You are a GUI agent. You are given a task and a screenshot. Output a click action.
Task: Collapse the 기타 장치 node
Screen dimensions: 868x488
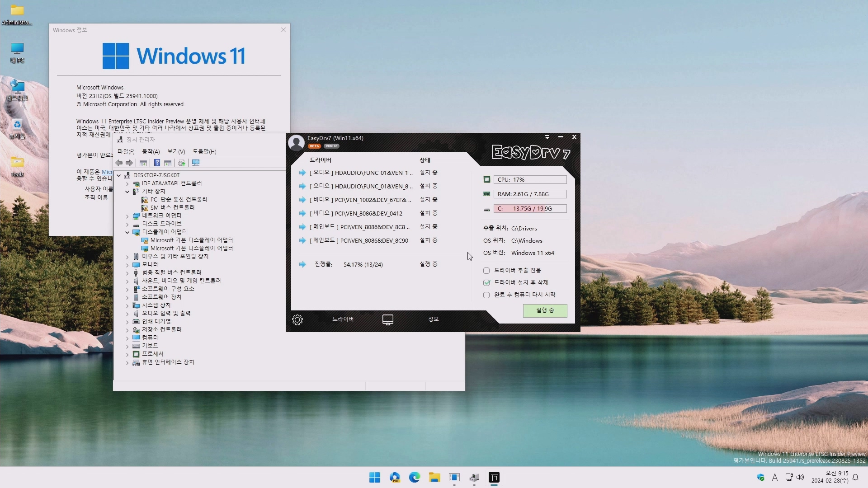(x=127, y=192)
